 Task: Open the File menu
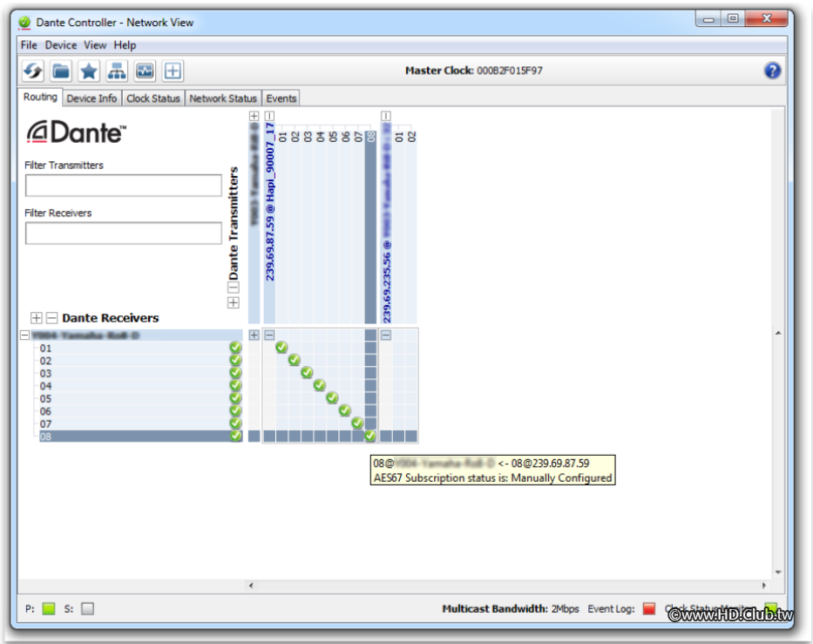click(x=29, y=45)
